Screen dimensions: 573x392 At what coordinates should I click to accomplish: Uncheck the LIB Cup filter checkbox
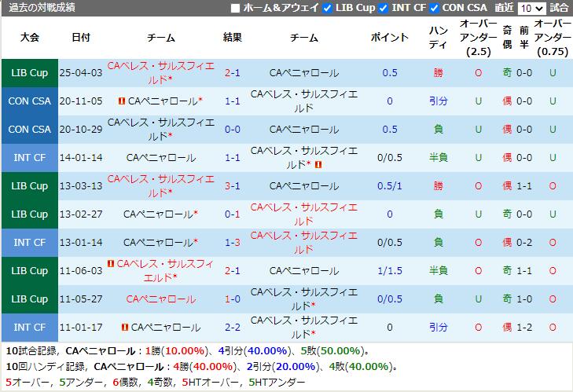click(328, 8)
